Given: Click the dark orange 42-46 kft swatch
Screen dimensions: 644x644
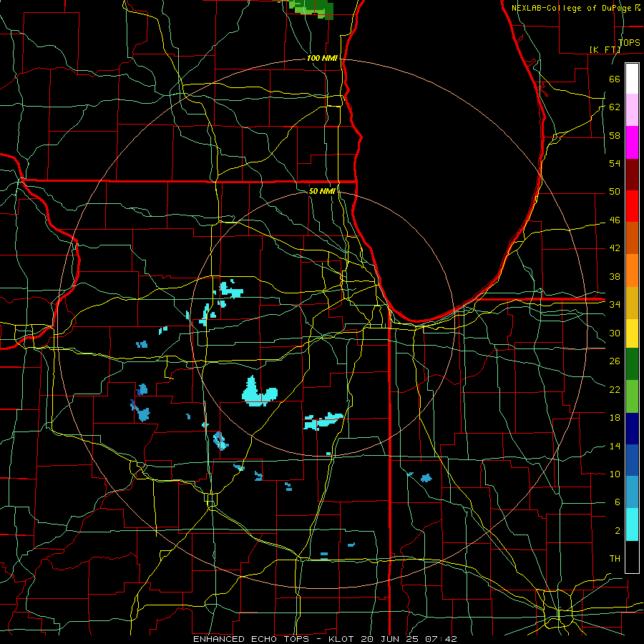Looking at the screenshot, I should tap(632, 238).
